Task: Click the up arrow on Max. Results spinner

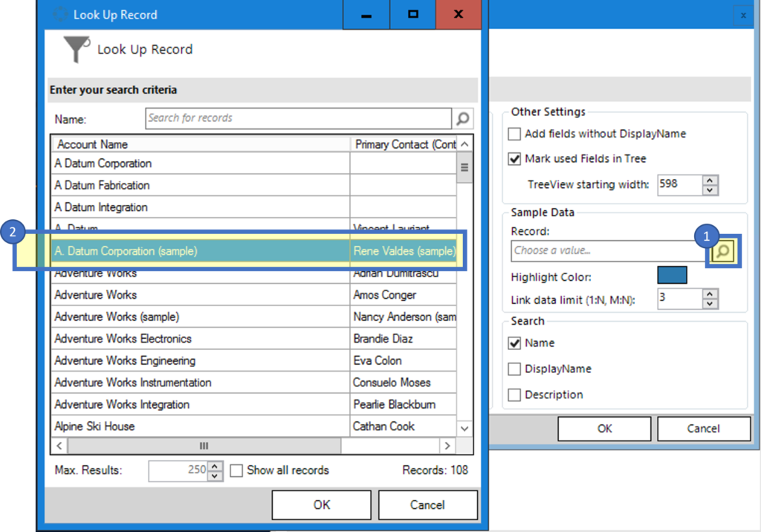Action: (x=214, y=466)
